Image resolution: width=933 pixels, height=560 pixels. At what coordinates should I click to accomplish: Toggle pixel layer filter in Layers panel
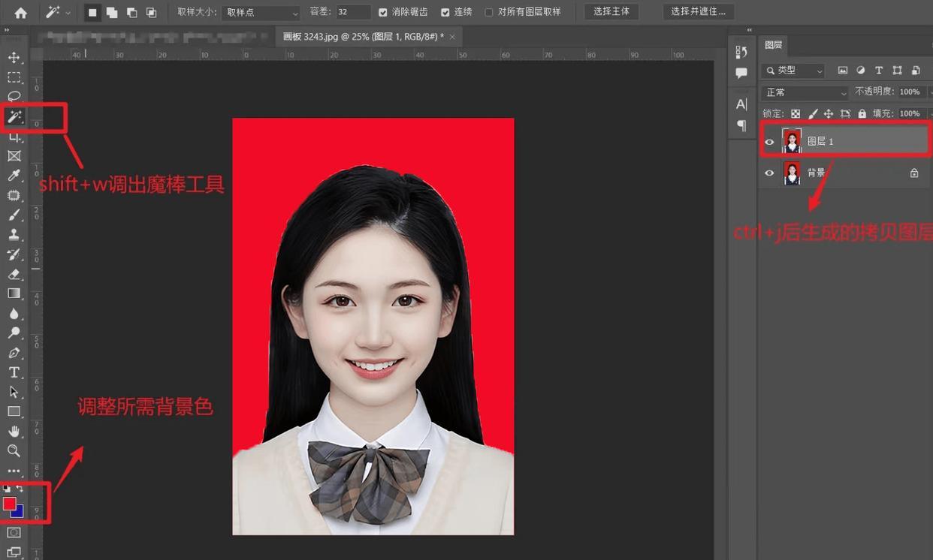[x=843, y=71]
